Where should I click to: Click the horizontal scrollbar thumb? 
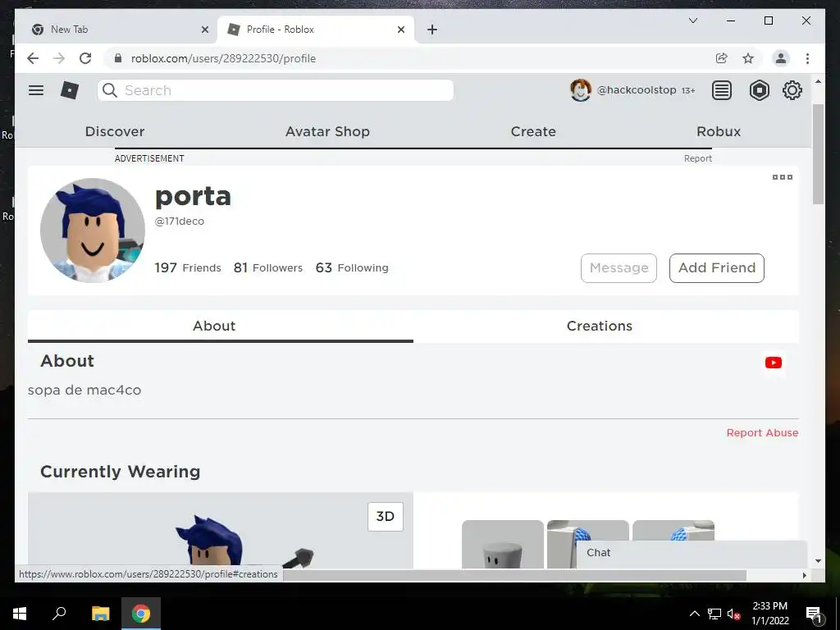pyautogui.click(x=514, y=575)
